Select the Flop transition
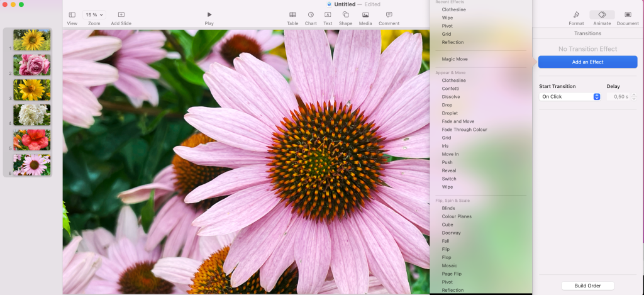Viewport: 644px width, 295px height. (447, 258)
